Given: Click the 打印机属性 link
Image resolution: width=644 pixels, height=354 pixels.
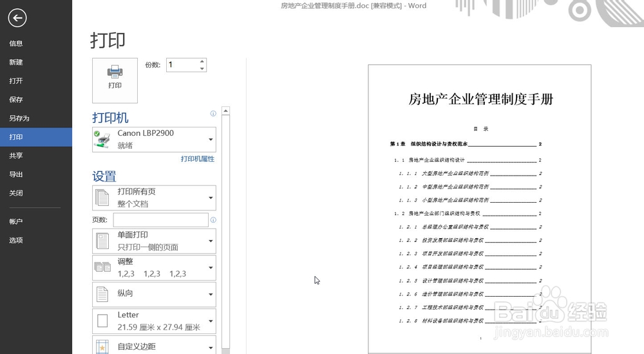Looking at the screenshot, I should click(x=198, y=159).
